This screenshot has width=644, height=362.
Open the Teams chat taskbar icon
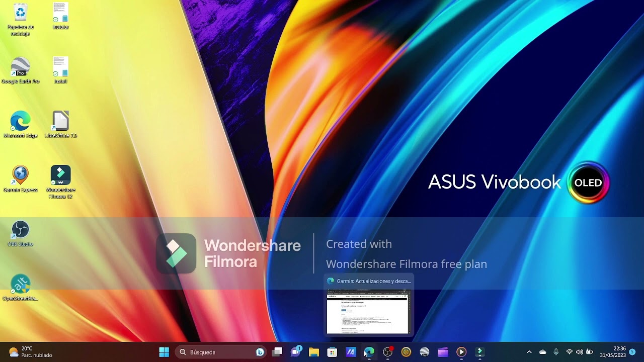pos(296,351)
